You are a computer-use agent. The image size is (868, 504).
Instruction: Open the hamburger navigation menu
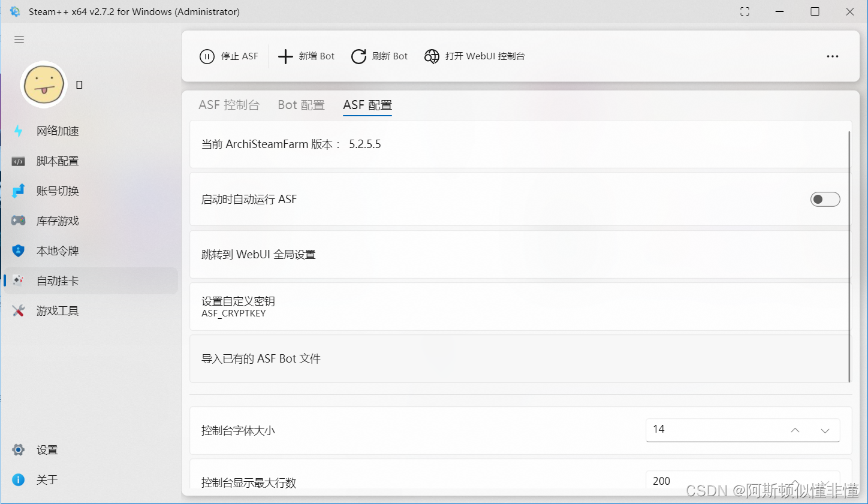(x=19, y=40)
